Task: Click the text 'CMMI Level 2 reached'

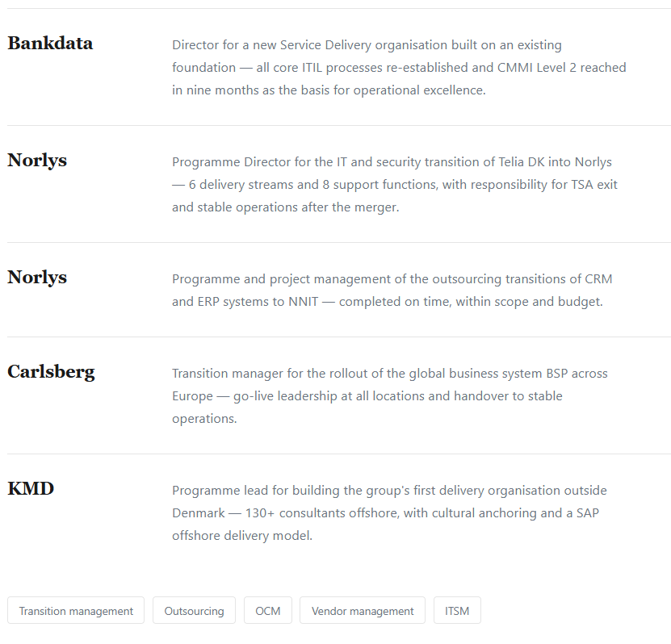Action: pyautogui.click(x=561, y=68)
